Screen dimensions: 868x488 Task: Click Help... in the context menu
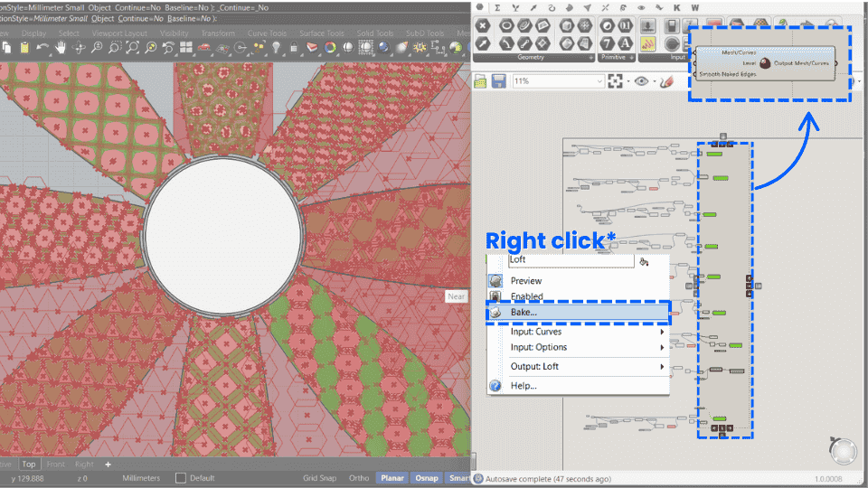pyautogui.click(x=524, y=386)
